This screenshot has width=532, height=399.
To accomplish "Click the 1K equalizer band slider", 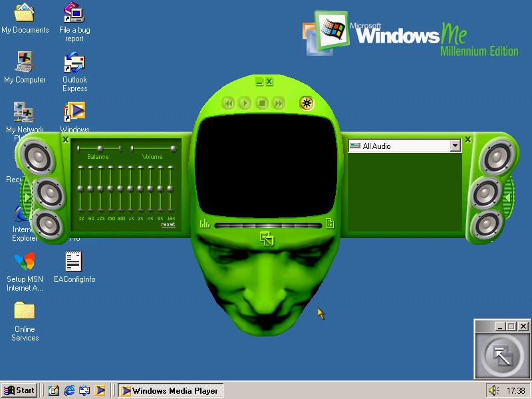I will tap(130, 189).
